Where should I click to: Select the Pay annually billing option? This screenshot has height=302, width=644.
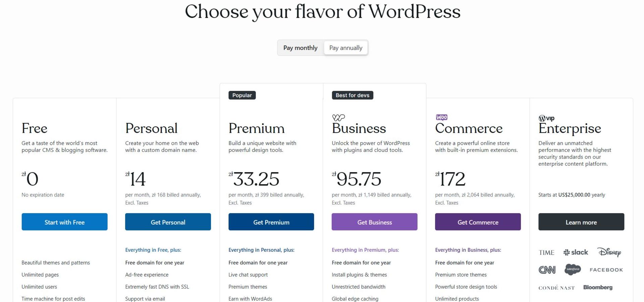click(x=346, y=48)
